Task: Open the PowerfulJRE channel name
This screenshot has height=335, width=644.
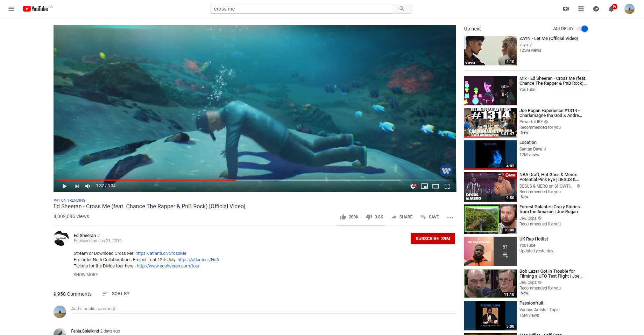Action: click(x=531, y=122)
